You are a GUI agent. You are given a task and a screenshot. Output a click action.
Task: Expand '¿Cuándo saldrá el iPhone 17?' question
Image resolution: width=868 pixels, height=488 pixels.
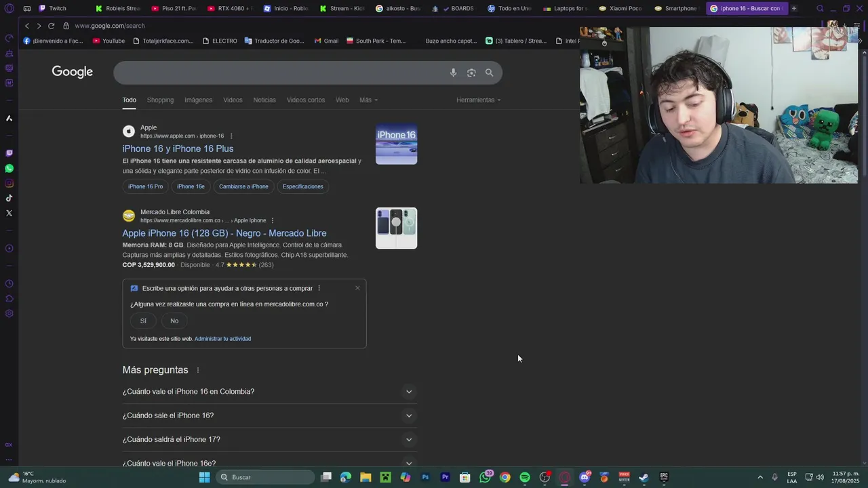(269, 439)
